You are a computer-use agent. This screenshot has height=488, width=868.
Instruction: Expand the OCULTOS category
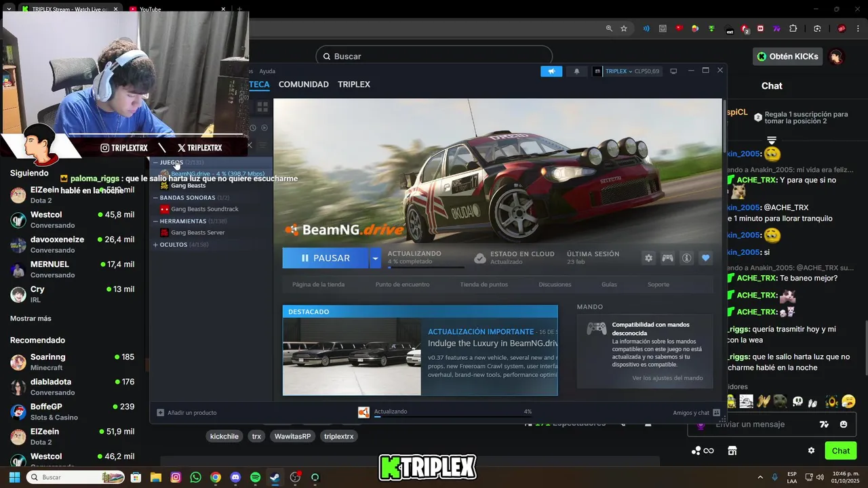[x=155, y=245]
